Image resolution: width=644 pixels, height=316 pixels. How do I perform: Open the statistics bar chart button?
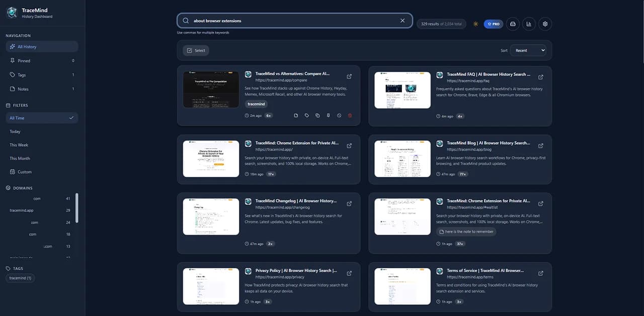tap(529, 24)
